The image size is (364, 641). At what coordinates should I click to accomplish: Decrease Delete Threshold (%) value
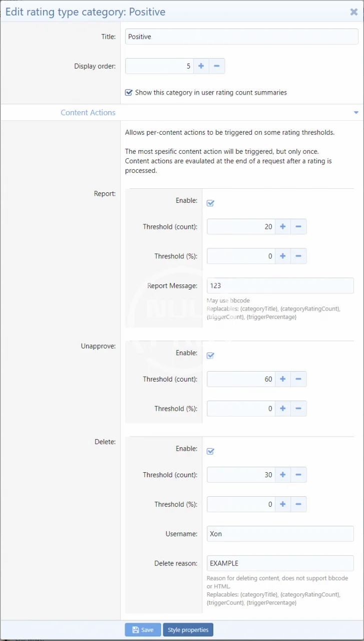(298, 504)
